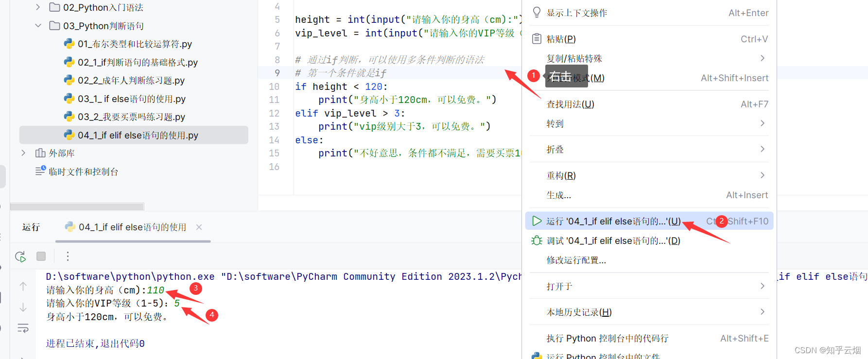Image resolution: width=868 pixels, height=359 pixels.
Task: Click the lightbulb icon for context actions
Action: 537,13
